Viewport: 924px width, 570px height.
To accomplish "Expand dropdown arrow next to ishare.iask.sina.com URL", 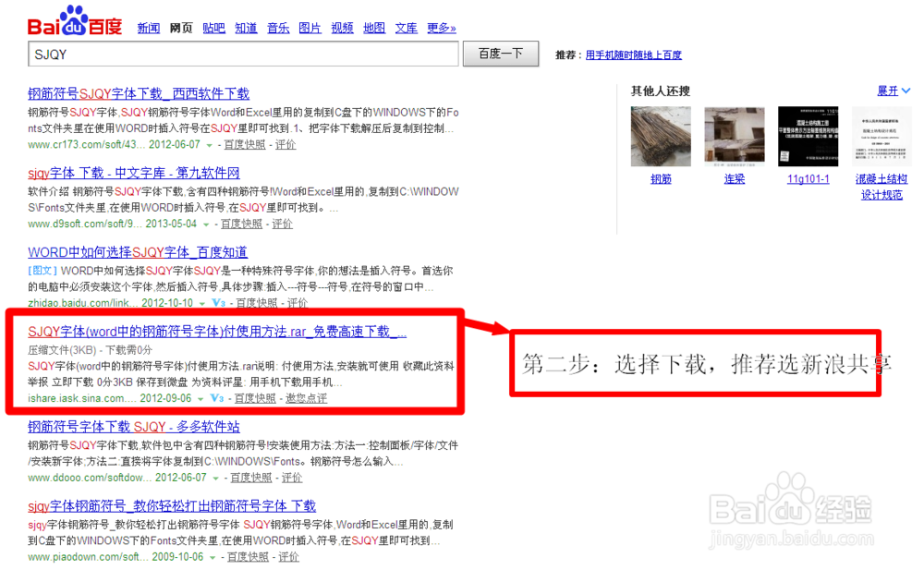I will [x=201, y=399].
